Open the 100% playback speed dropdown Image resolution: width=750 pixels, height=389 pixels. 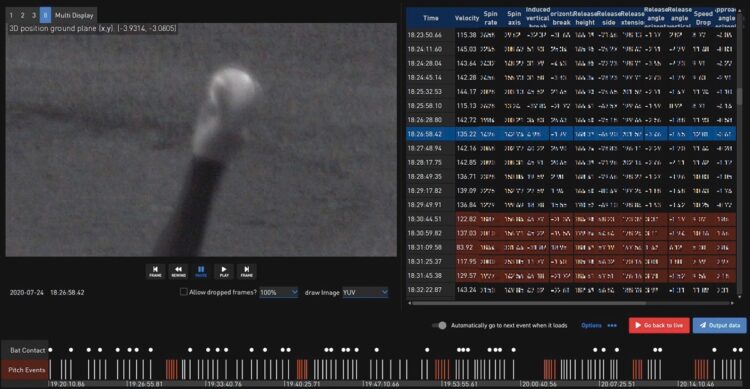[279, 292]
